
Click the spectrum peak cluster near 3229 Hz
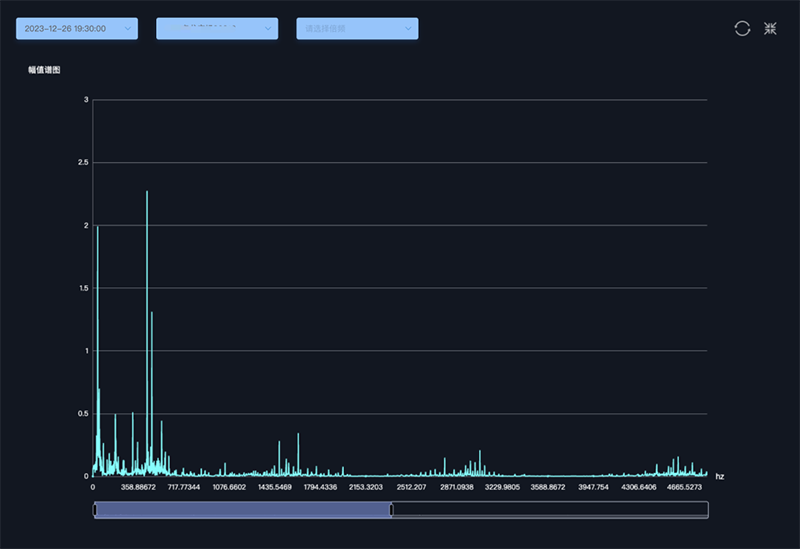point(480,453)
